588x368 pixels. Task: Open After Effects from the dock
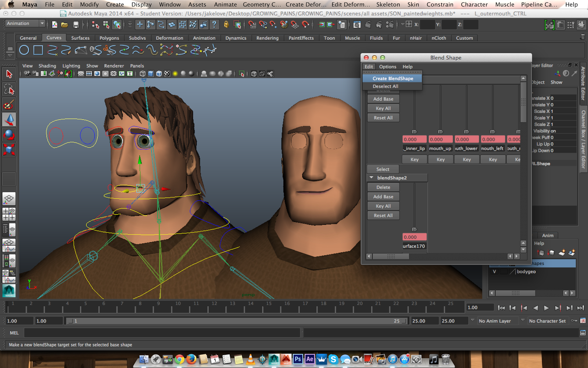[x=309, y=359]
